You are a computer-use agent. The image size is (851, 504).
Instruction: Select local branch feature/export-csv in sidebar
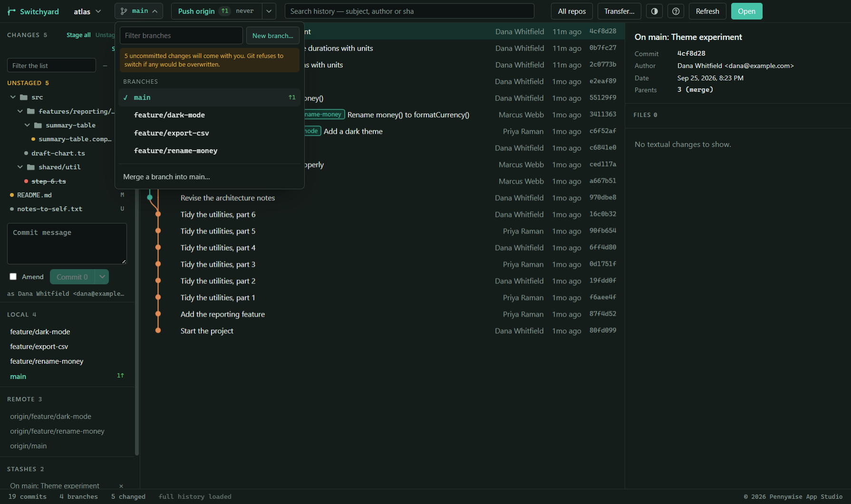tap(67, 347)
